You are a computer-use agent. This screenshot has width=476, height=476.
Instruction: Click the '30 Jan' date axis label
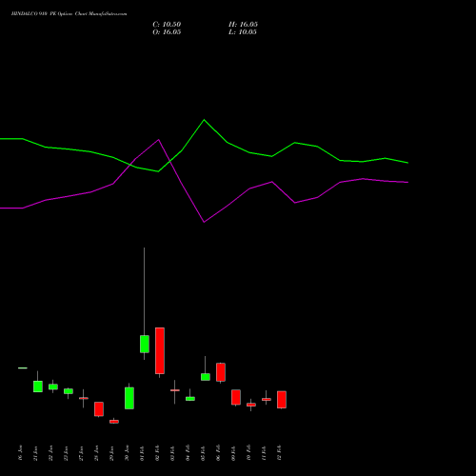coord(127,453)
